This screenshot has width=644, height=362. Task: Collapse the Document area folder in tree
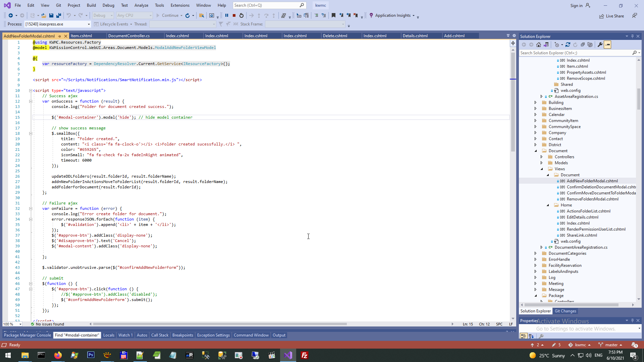tap(536, 151)
